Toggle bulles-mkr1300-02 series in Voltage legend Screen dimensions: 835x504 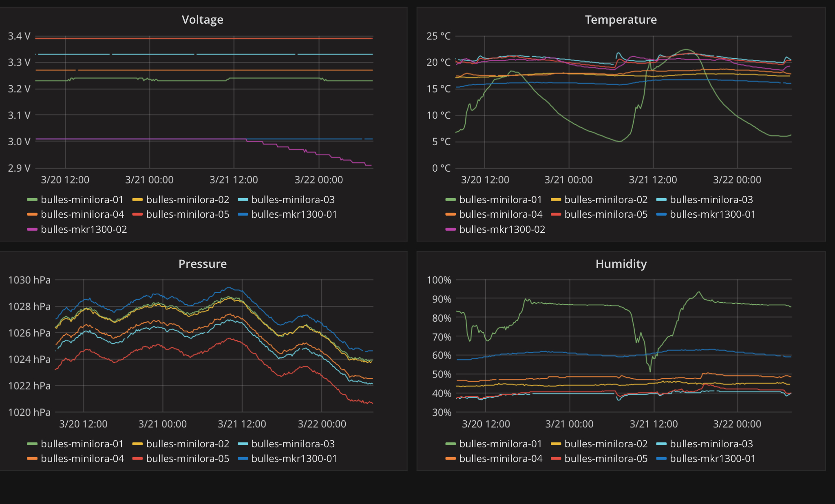84,229
